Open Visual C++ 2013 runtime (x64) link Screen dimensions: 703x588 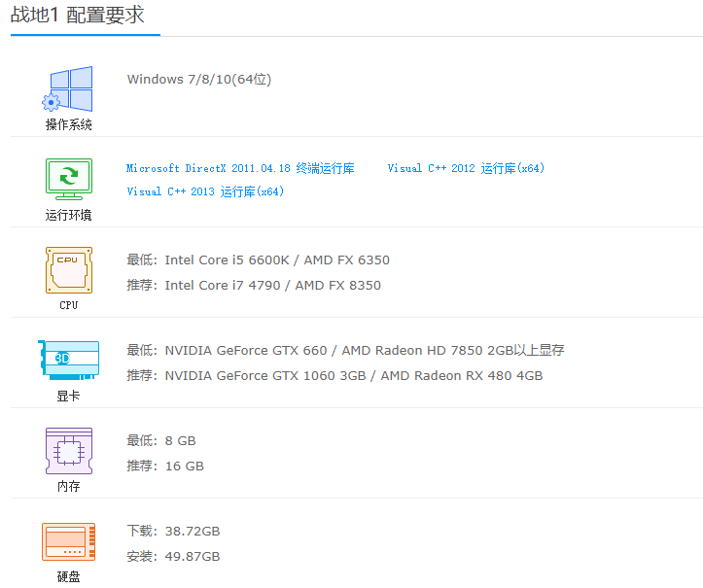(x=205, y=191)
